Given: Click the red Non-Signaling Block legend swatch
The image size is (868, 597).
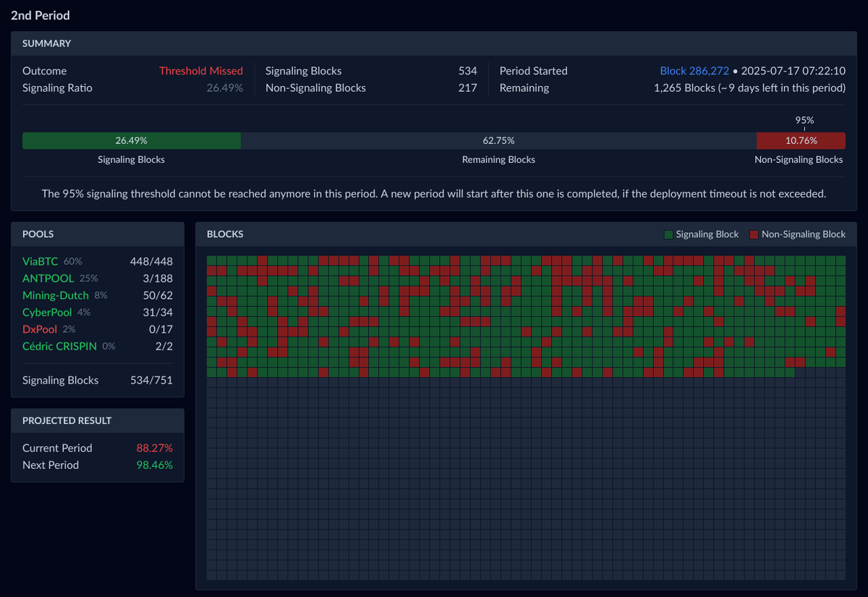Looking at the screenshot, I should pos(754,234).
